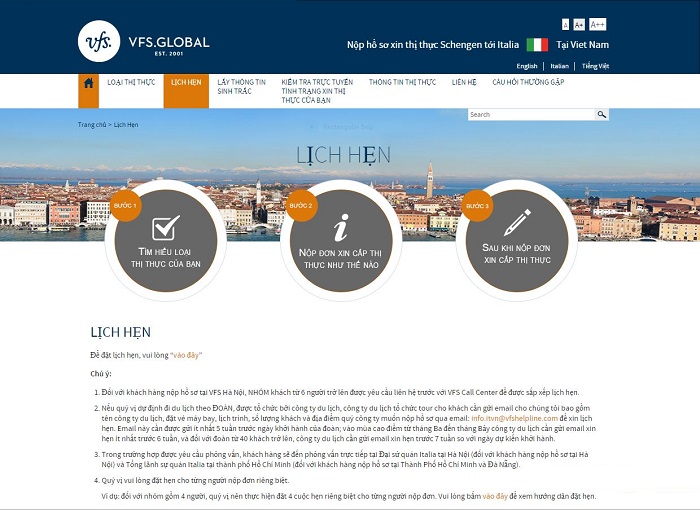
Task: Switch language to English
Action: [x=526, y=66]
